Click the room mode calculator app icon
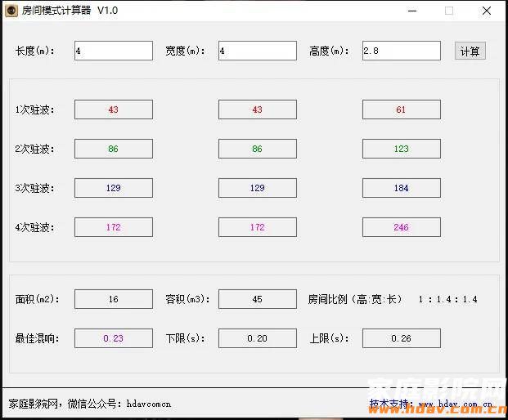The width and height of the screenshot is (508, 420). [x=11, y=11]
